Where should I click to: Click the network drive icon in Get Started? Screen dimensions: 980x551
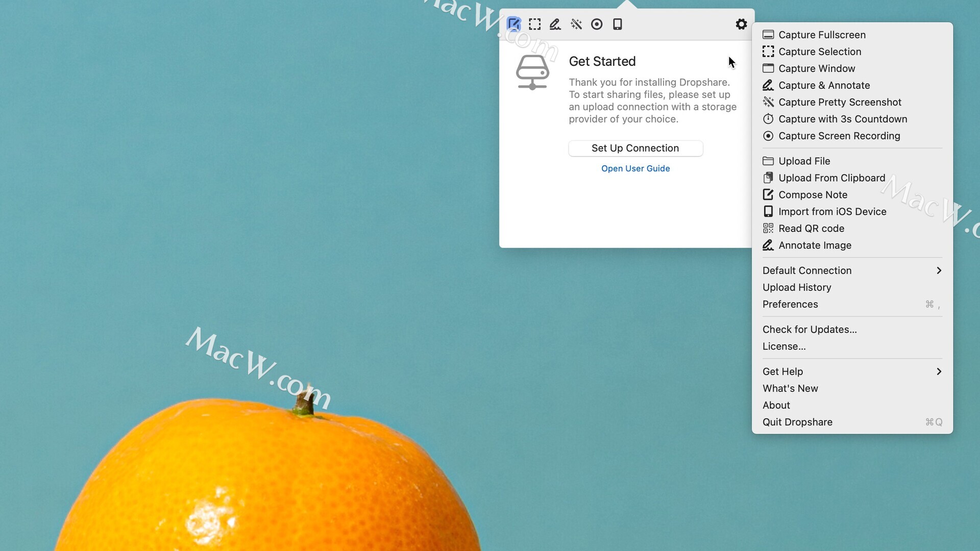point(532,72)
